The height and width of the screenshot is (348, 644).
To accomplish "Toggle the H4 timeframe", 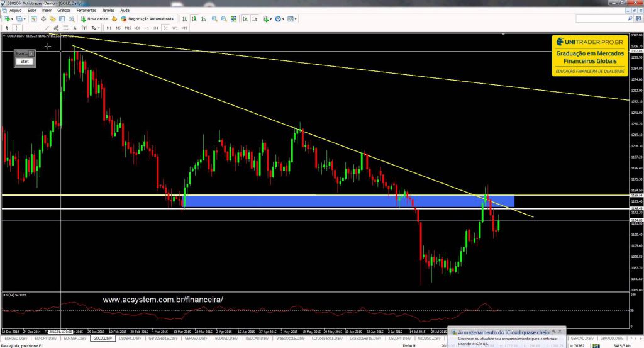I will 156,28.
